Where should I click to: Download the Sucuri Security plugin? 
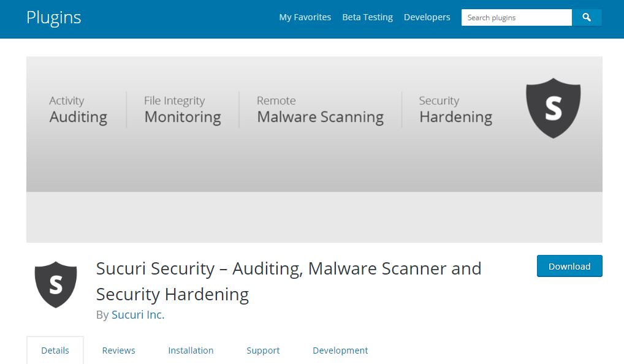click(569, 266)
